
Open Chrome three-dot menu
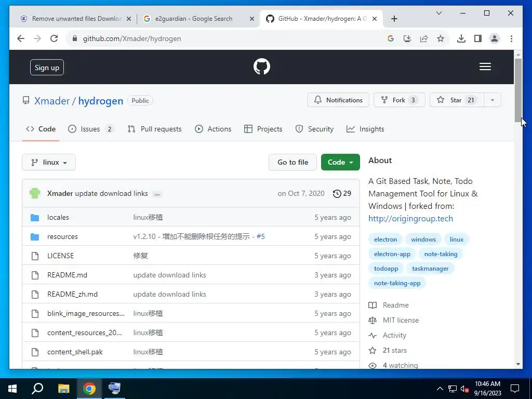click(x=511, y=38)
